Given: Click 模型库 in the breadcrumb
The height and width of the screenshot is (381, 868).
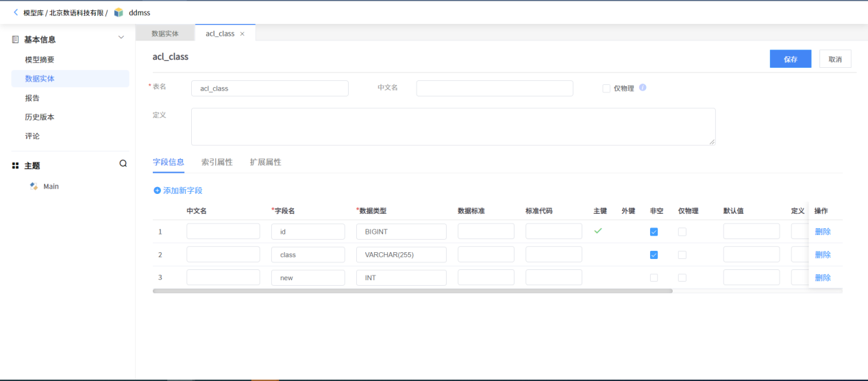Looking at the screenshot, I should point(33,13).
